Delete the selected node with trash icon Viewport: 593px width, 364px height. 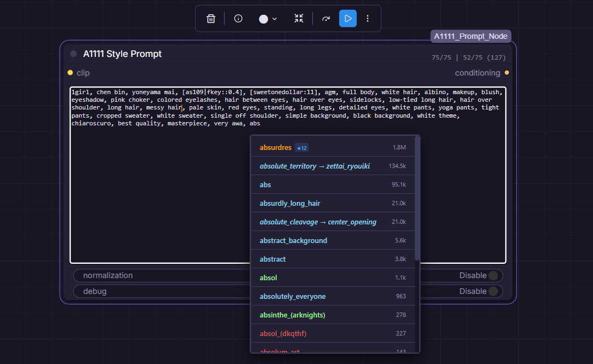tap(211, 19)
